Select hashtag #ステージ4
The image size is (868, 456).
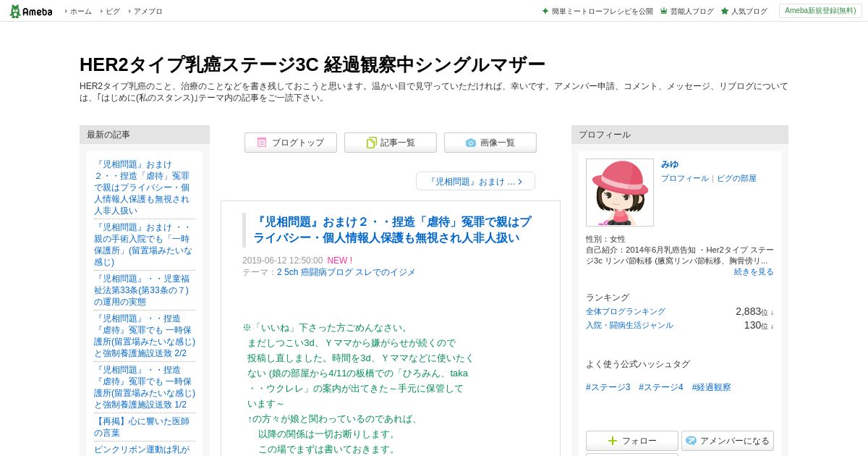661,387
